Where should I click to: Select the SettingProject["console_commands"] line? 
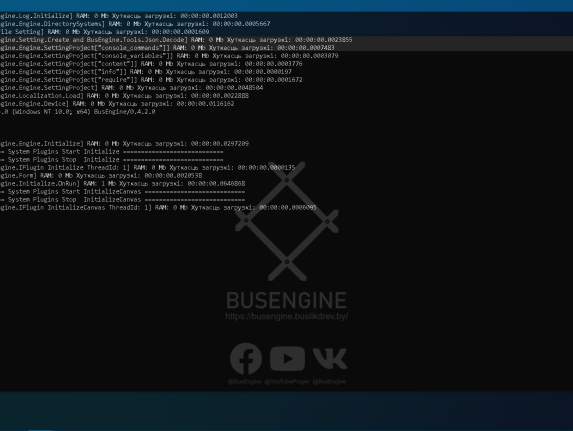pos(167,48)
